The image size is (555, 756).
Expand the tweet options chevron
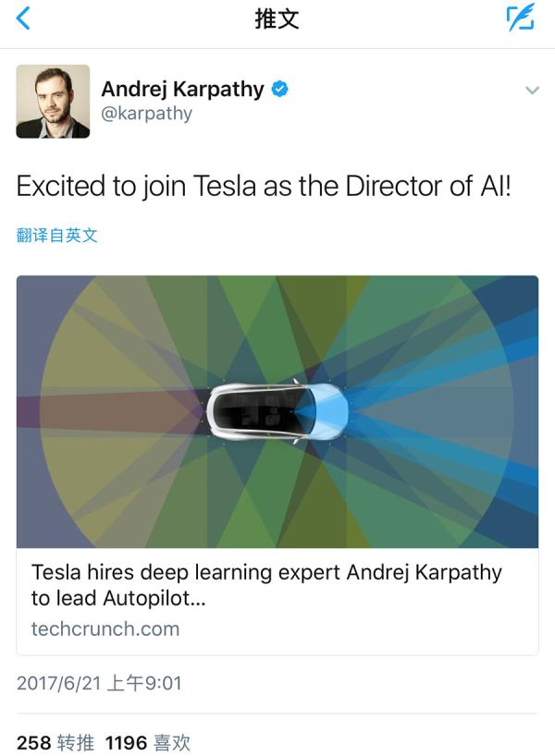tap(532, 91)
